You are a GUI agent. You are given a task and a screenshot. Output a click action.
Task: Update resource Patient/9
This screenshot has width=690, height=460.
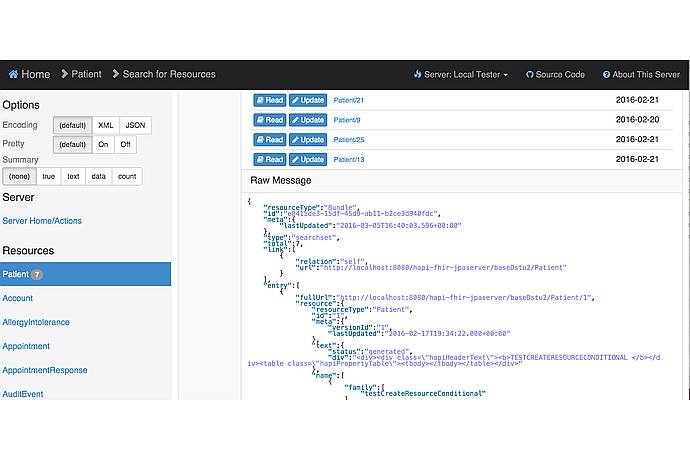(x=308, y=120)
